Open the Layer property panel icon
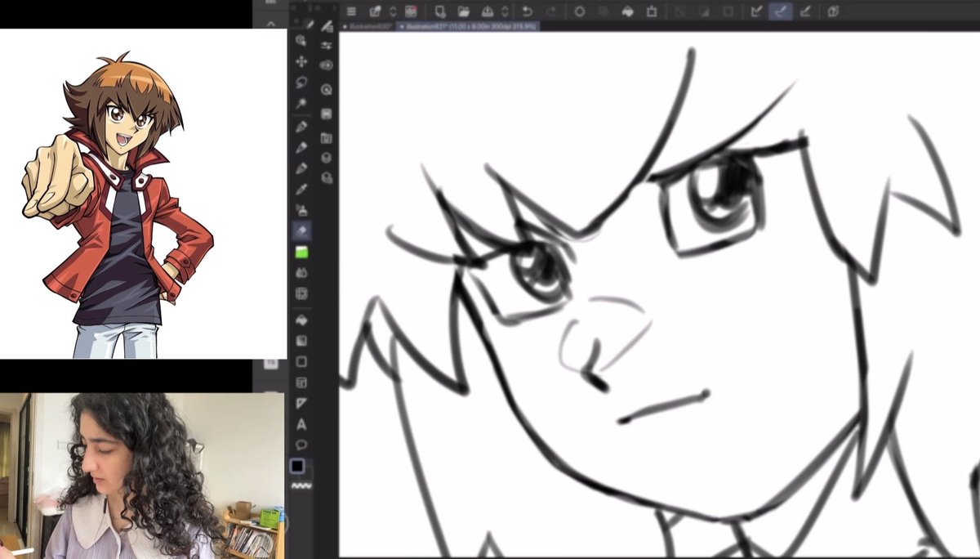980x559 pixels. pyautogui.click(x=327, y=137)
